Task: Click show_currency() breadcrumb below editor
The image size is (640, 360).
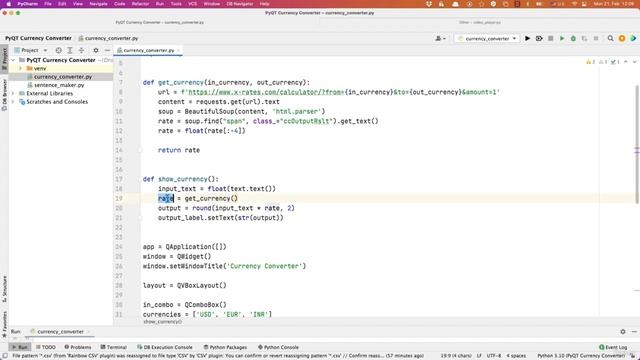Action: (x=162, y=322)
